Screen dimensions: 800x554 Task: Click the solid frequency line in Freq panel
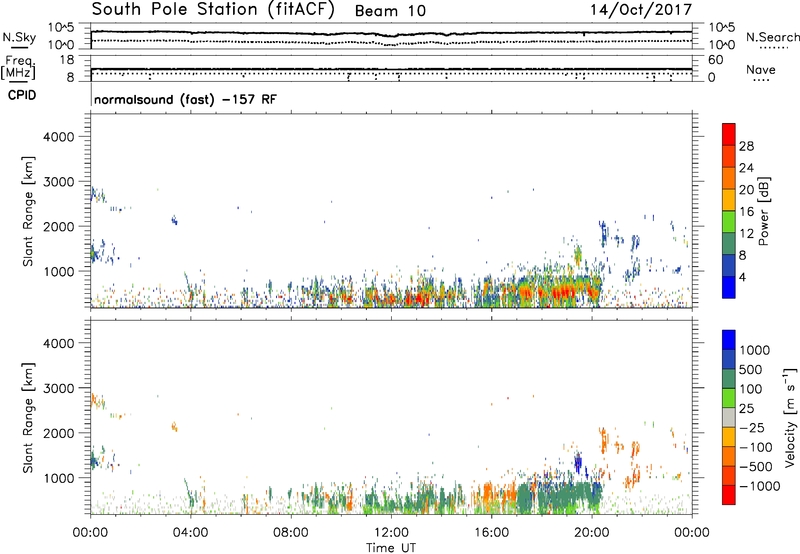click(391, 69)
